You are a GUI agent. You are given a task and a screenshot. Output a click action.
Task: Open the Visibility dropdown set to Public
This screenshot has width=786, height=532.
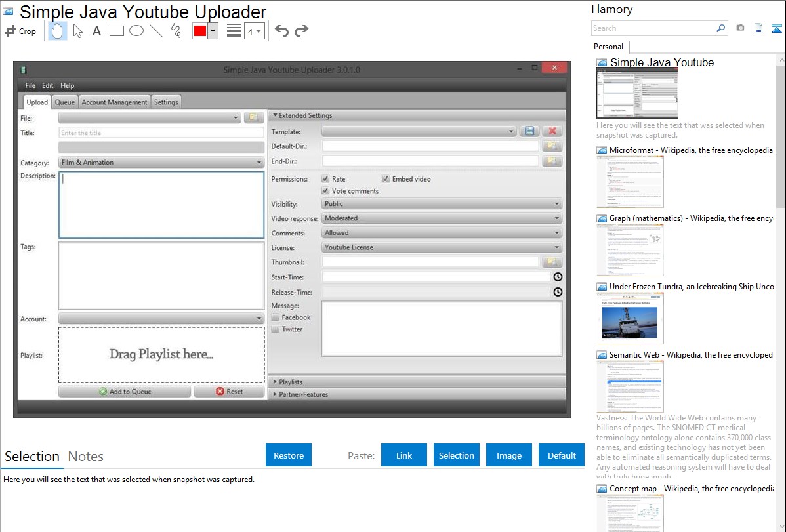pyautogui.click(x=442, y=204)
